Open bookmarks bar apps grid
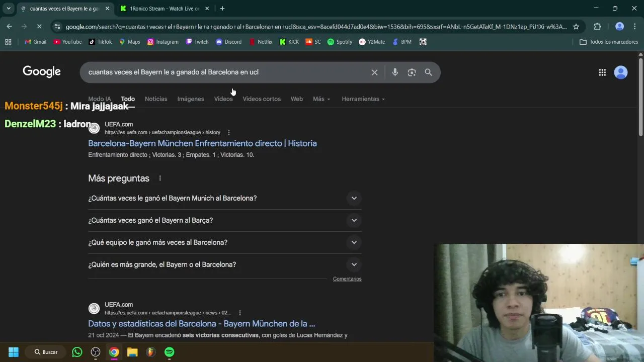 (x=8, y=42)
